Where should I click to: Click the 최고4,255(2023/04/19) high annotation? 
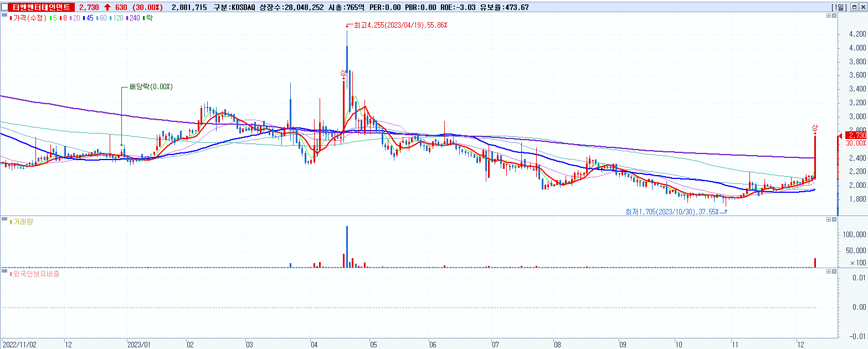coord(400,25)
